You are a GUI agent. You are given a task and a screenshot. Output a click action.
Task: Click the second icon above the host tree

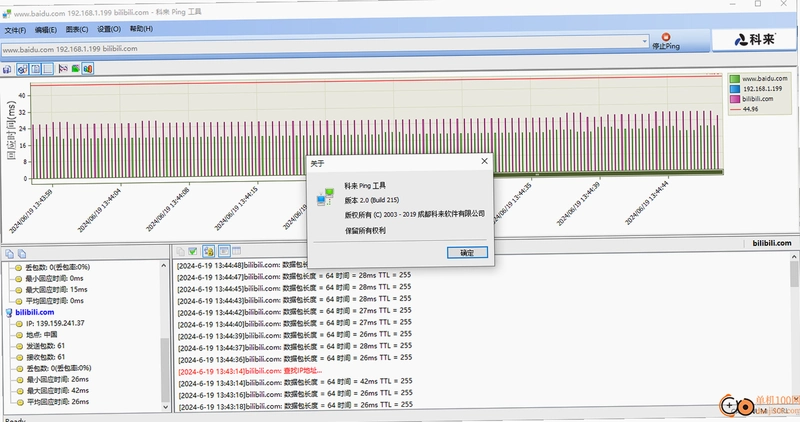22,253
